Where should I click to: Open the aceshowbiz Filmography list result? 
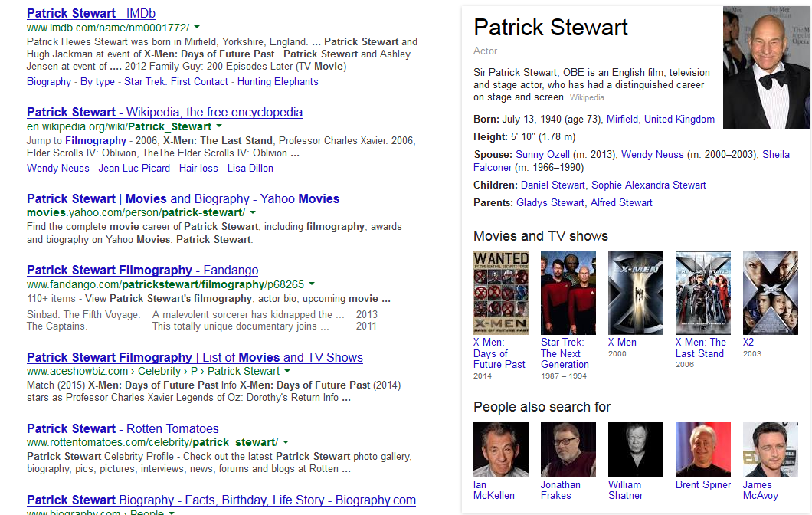195,357
